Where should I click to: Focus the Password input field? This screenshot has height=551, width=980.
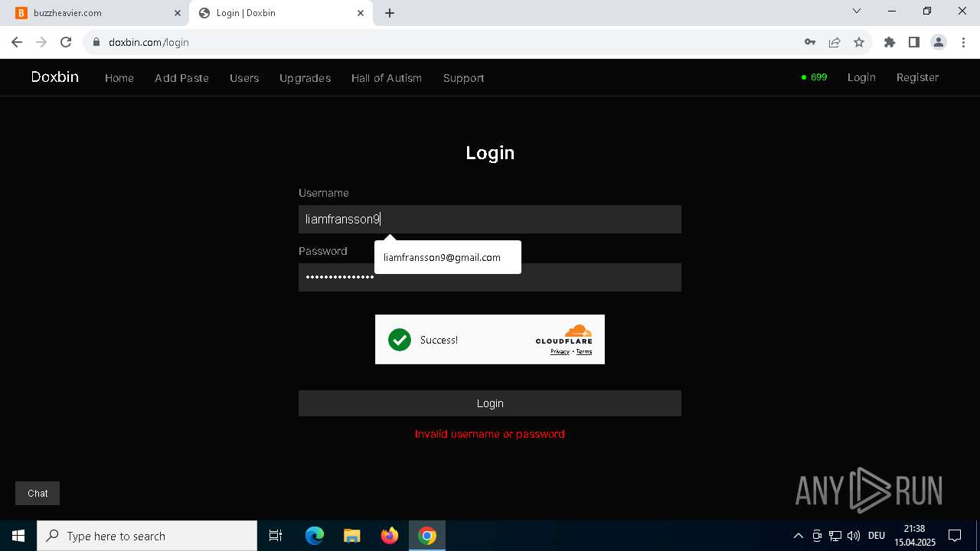click(x=490, y=277)
